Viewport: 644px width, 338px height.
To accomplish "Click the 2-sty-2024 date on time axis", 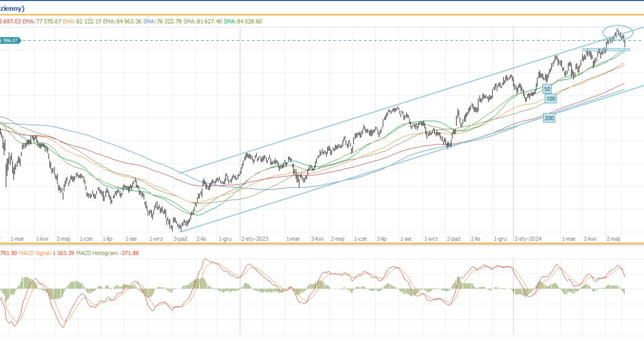I will click(x=528, y=238).
